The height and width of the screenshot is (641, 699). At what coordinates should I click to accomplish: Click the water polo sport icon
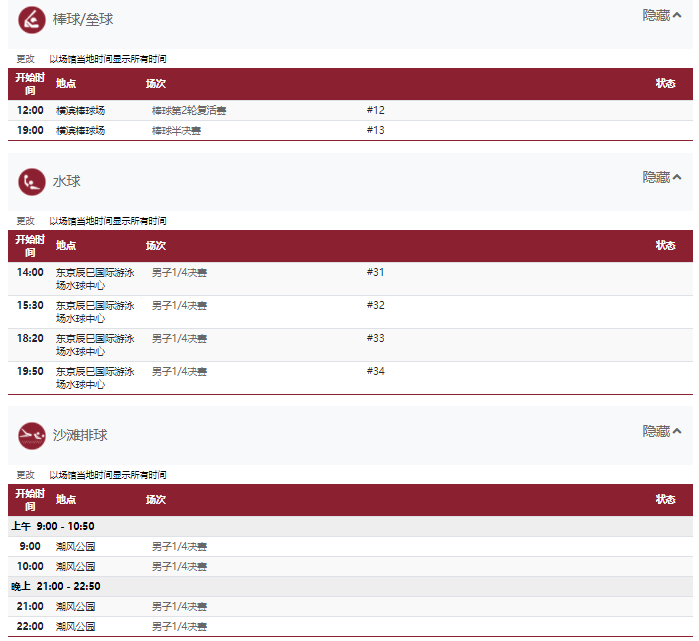32,182
